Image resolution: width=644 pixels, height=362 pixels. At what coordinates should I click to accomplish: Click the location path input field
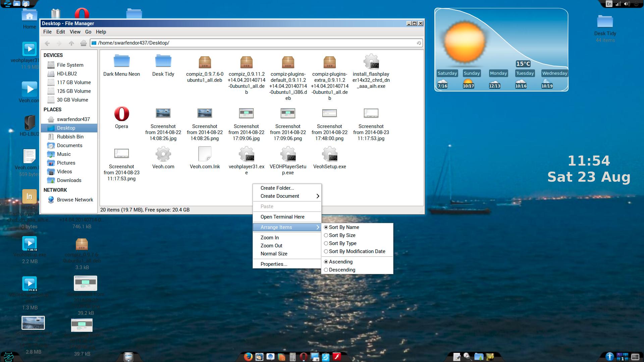tap(255, 43)
